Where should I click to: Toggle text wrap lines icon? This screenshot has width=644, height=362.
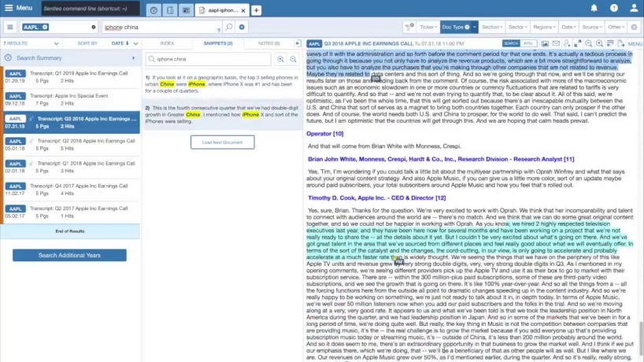(x=610, y=43)
